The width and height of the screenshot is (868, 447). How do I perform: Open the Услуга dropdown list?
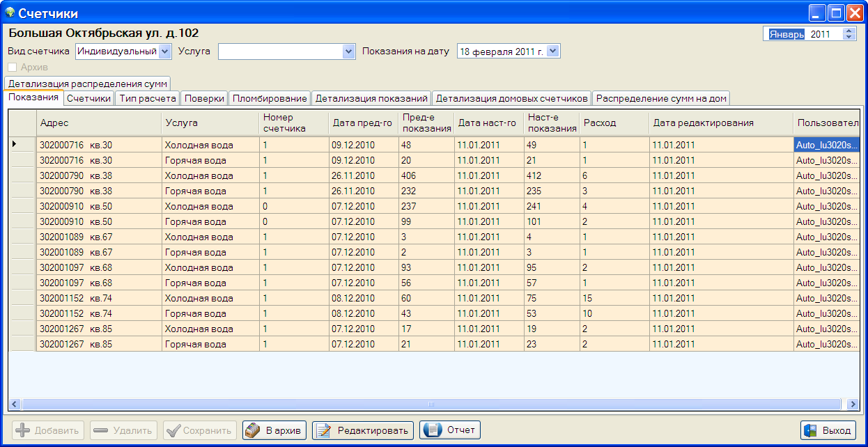[348, 51]
